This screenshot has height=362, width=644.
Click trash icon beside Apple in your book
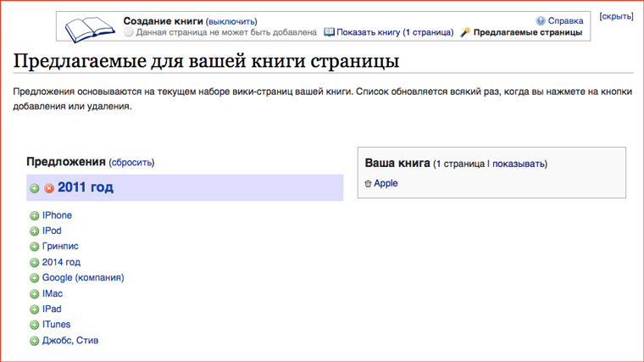368,184
